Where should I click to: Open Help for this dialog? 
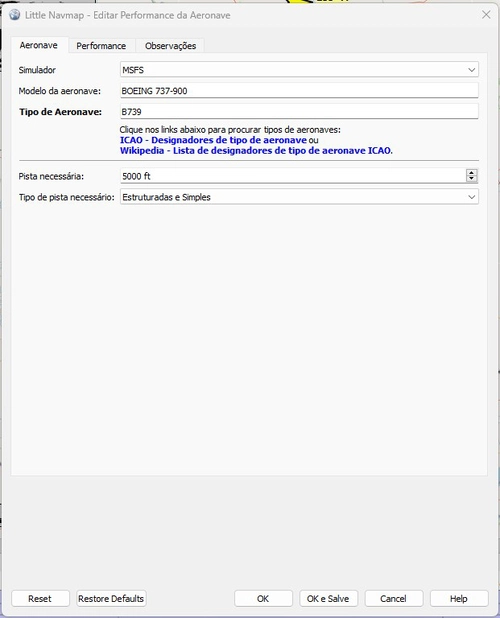(x=459, y=598)
